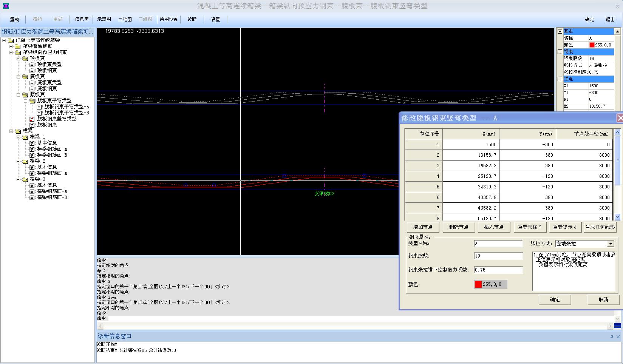Click the 张拉方式 value in the properties panel

point(601,65)
